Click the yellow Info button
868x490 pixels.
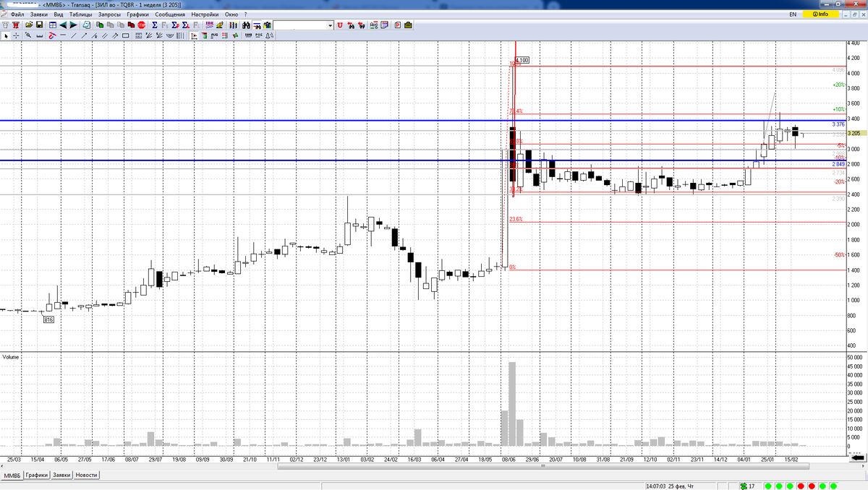[x=820, y=14]
